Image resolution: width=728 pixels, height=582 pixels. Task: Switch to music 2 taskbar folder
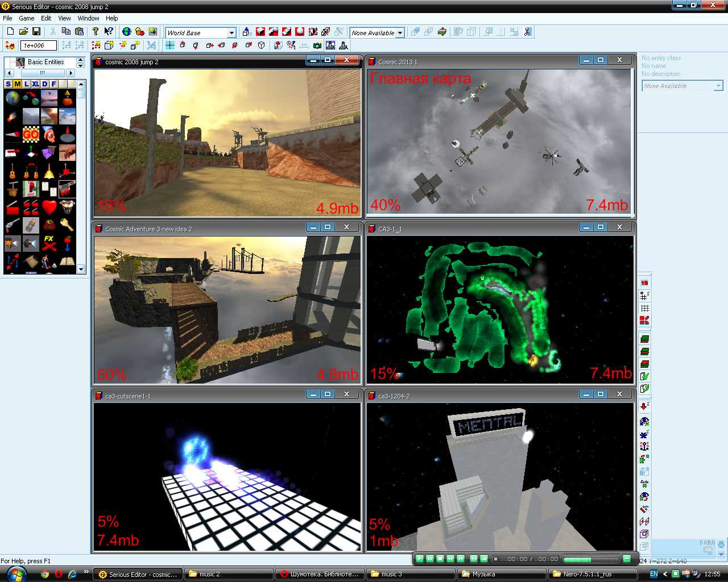pyautogui.click(x=229, y=574)
